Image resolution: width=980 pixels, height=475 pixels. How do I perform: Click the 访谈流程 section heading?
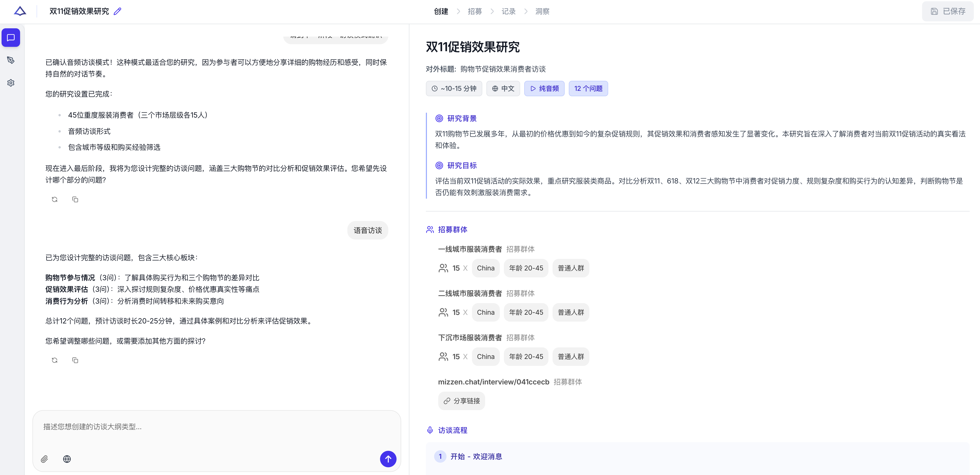coord(452,430)
